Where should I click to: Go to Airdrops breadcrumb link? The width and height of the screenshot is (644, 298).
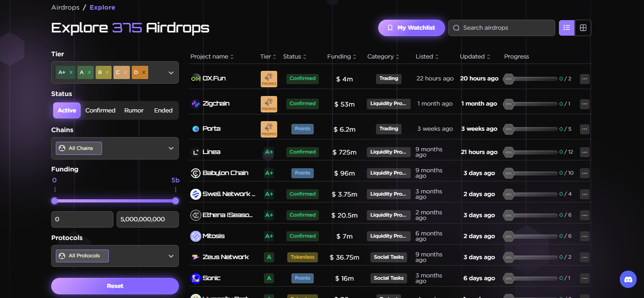(x=65, y=8)
